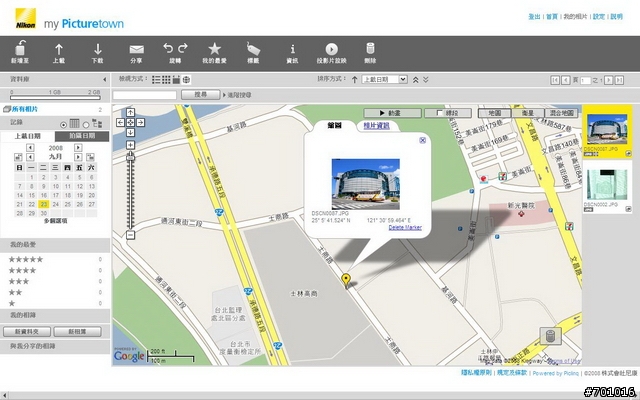Select DSCN0002.JPG thumbnail in right strip
The width and height of the screenshot is (640, 400).
pyautogui.click(x=607, y=187)
